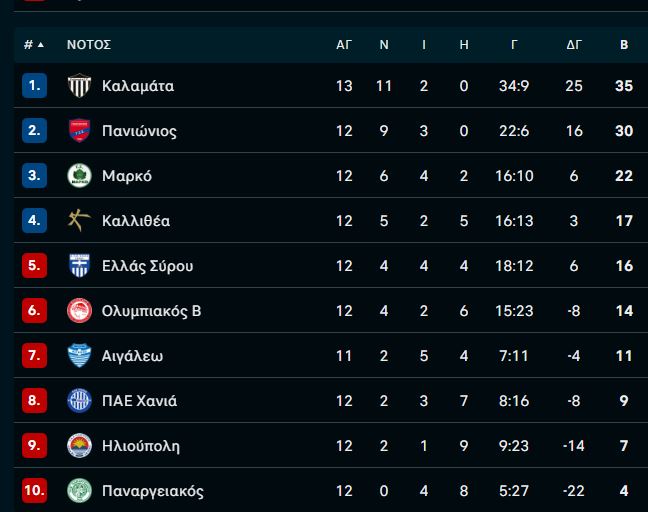Open Πανιώνιος team name link
Screen dimensions: 648x512
(x=139, y=131)
